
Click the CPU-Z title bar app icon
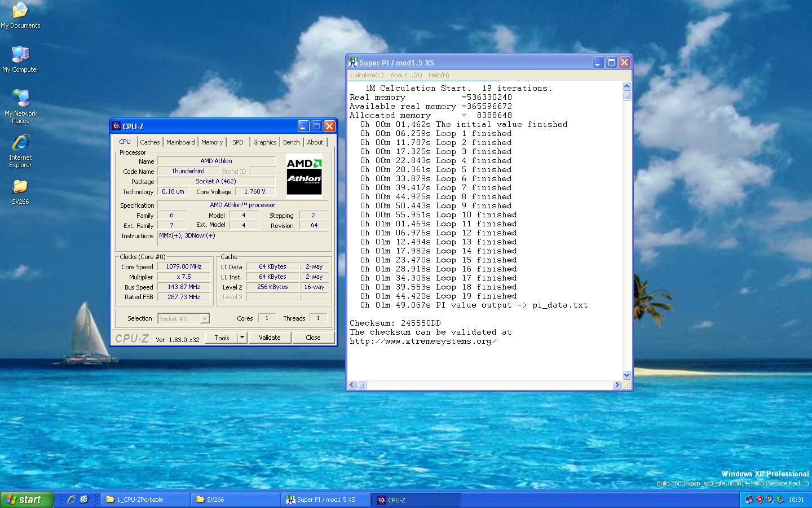(116, 126)
